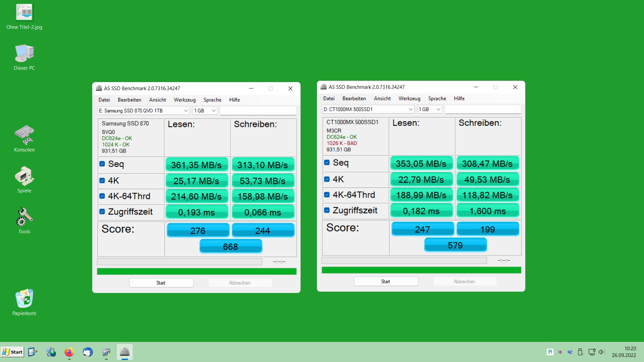Open Datei menu in the CT1000MX window
The image size is (644, 362).
[x=329, y=99]
